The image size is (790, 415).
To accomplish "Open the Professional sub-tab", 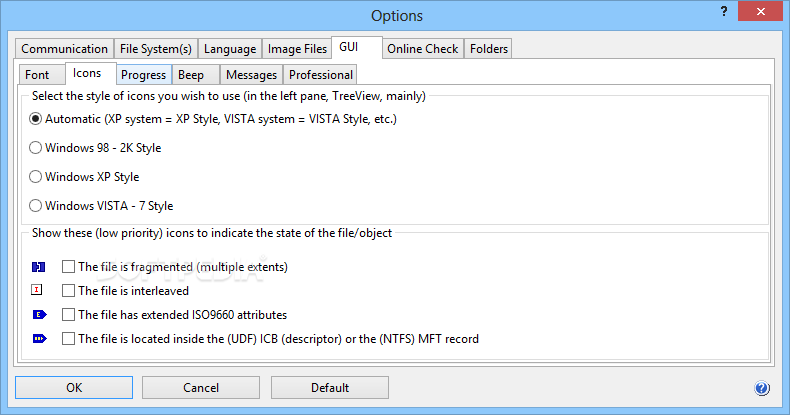I will pyautogui.click(x=320, y=75).
